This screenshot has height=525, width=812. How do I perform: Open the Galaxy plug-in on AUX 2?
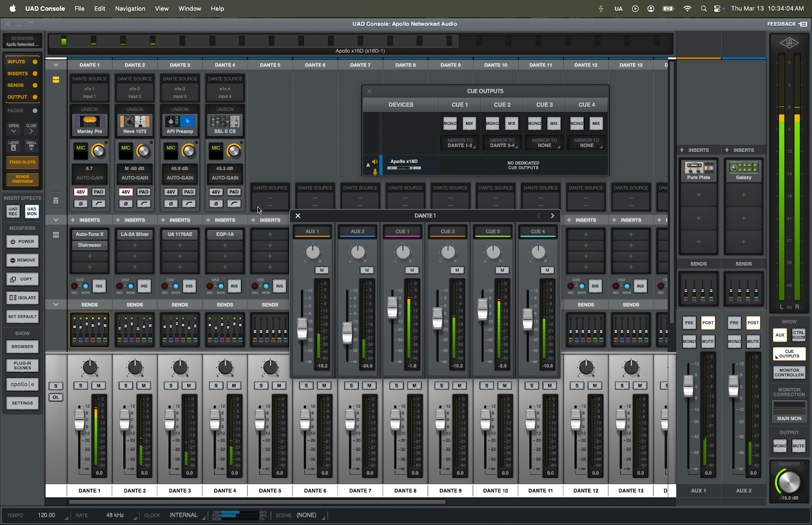[743, 171]
